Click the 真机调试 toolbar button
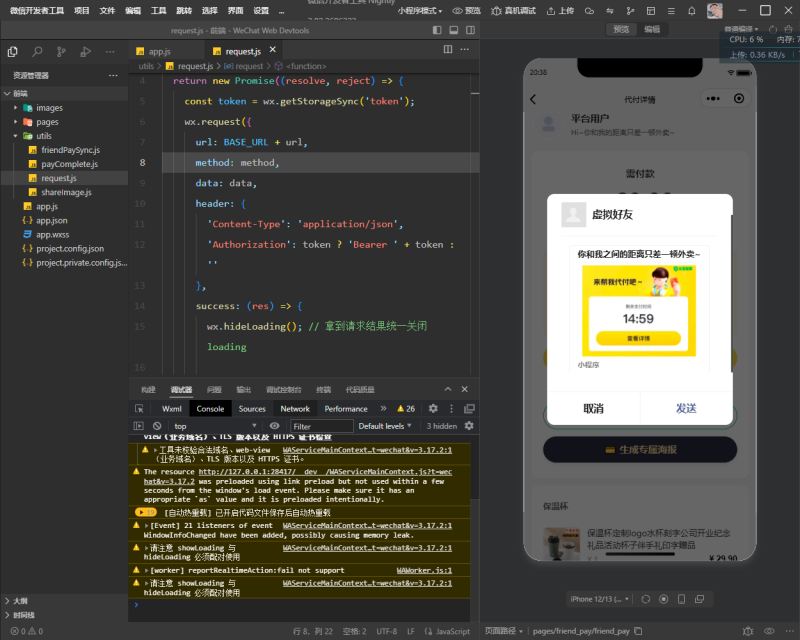The height and width of the screenshot is (640, 800). [x=513, y=11]
